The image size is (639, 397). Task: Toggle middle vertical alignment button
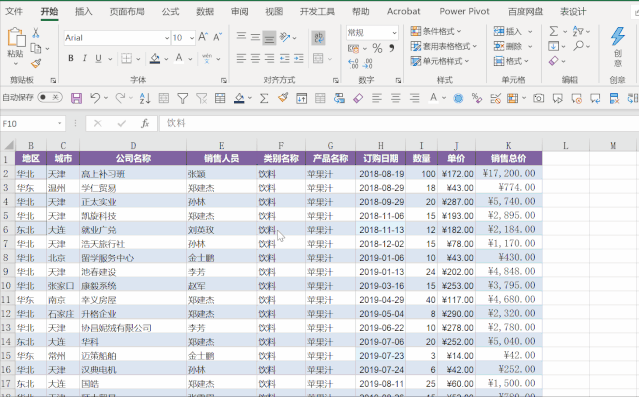click(255, 37)
